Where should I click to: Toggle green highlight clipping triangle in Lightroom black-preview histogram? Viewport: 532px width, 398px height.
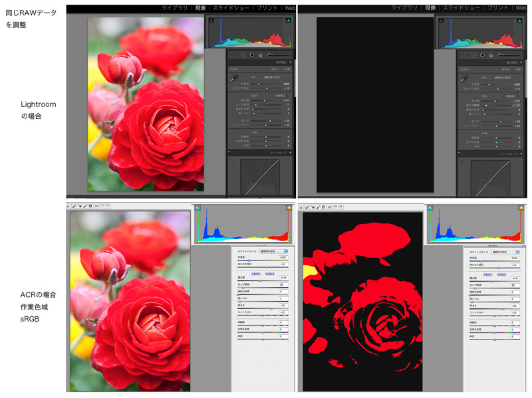pyautogui.click(x=519, y=21)
